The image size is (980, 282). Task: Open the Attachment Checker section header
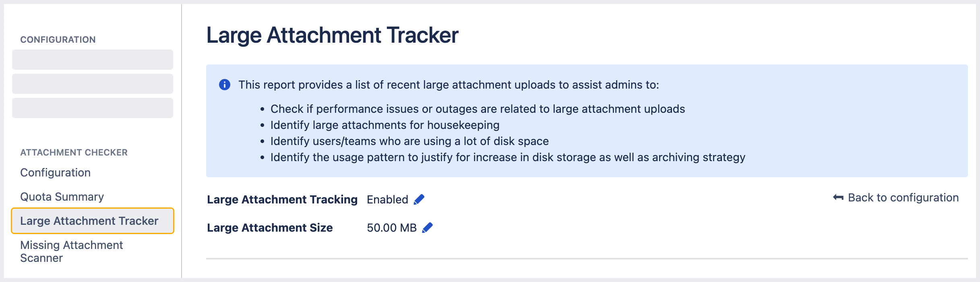click(74, 152)
